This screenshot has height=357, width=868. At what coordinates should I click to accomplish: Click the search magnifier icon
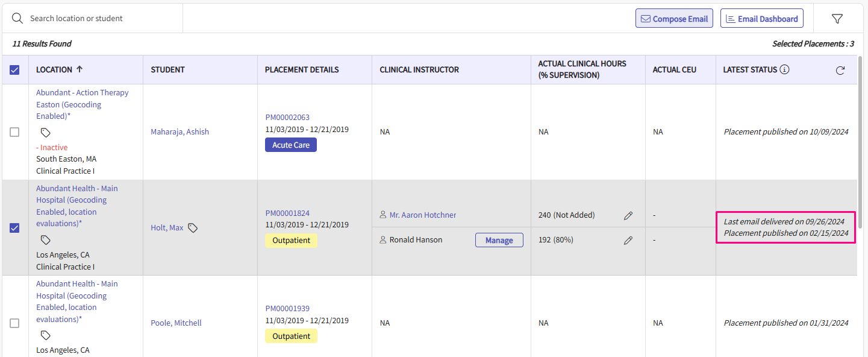pos(17,18)
